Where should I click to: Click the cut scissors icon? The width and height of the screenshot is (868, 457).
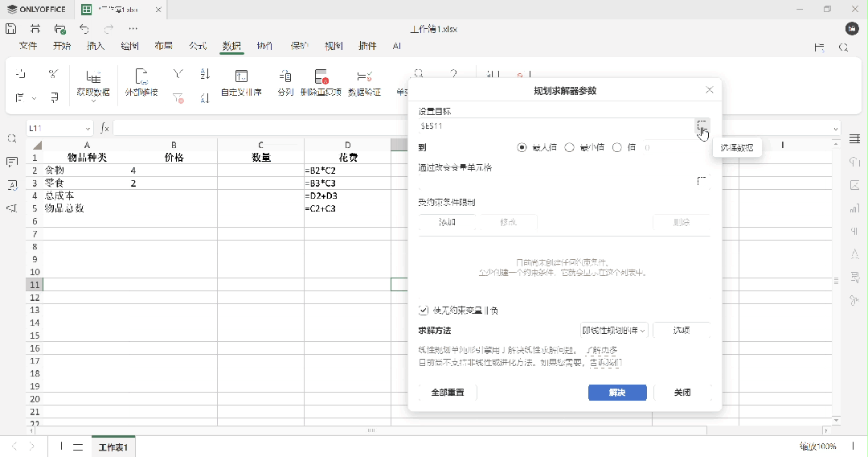[x=53, y=74]
